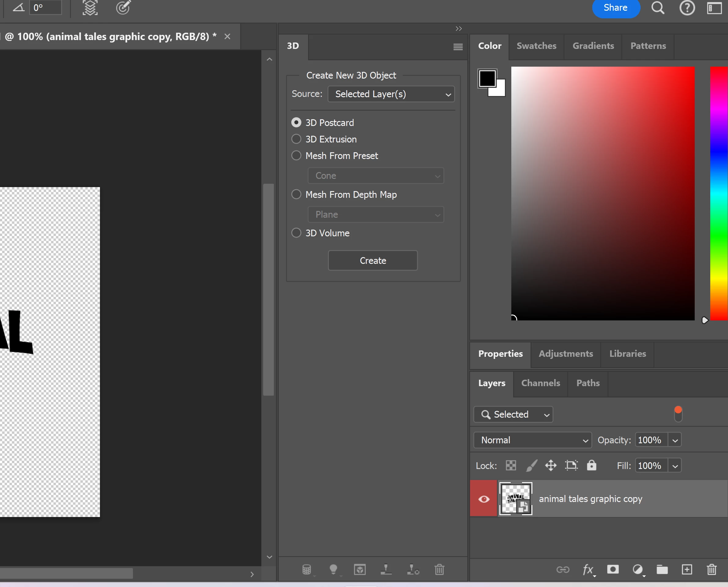The width and height of the screenshot is (728, 587).
Task: Create a new layer with plus icon
Action: coord(687,569)
